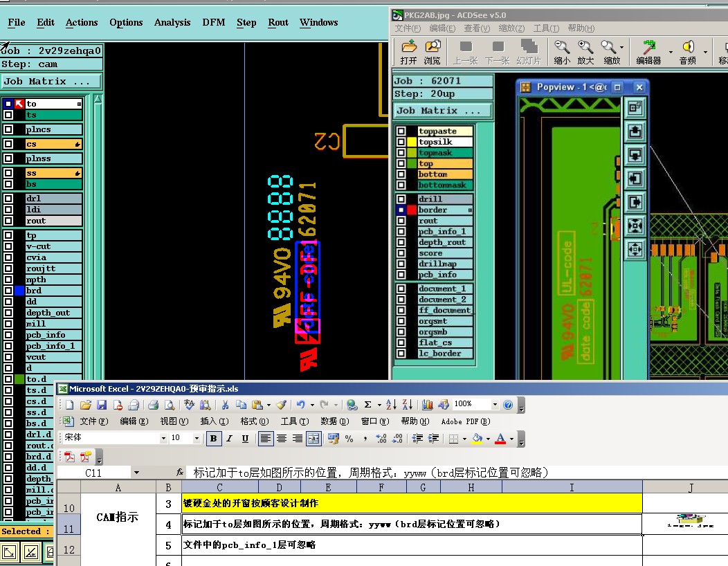
Task: Center align text in Excel
Action: (282, 438)
